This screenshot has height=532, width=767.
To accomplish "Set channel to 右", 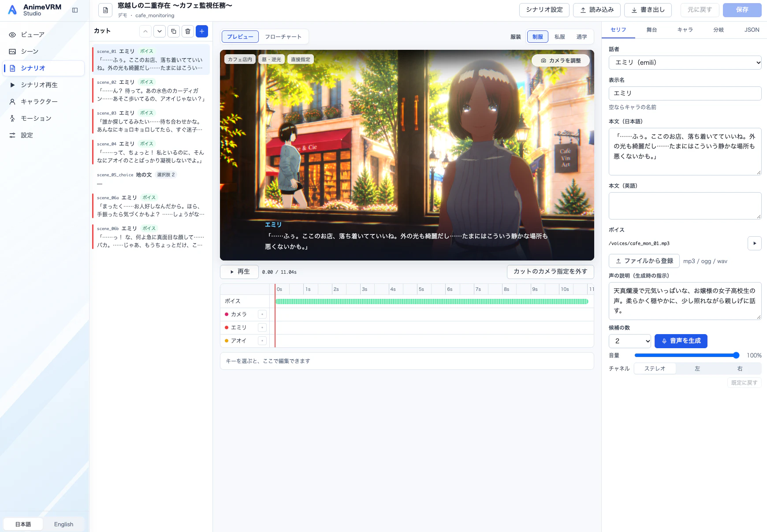I will [740, 368].
